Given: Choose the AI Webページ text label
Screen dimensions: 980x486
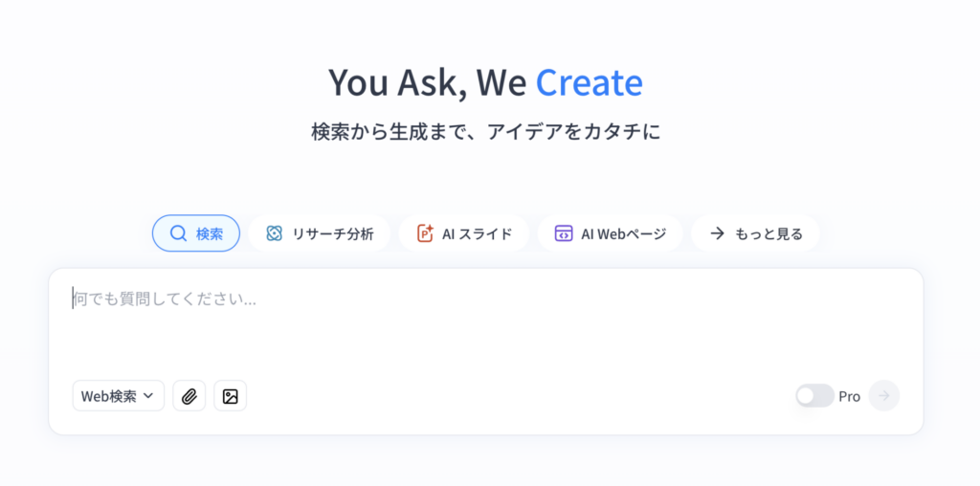Looking at the screenshot, I should pyautogui.click(x=624, y=234).
